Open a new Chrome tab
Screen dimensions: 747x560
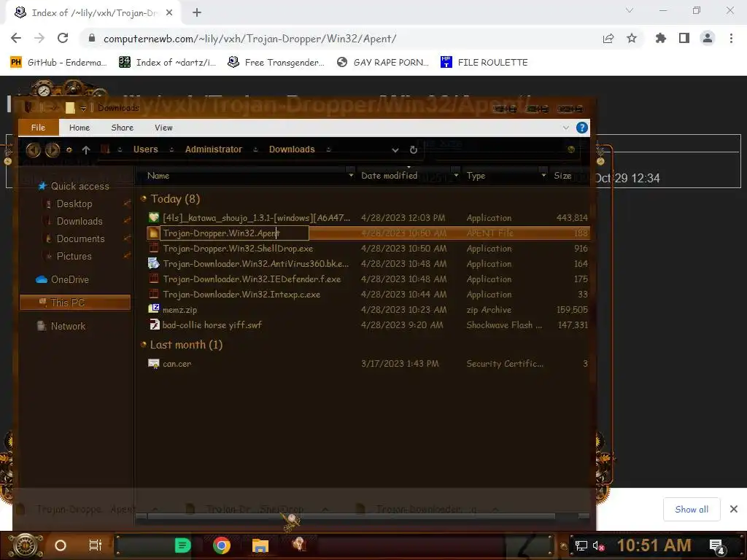[x=197, y=13]
